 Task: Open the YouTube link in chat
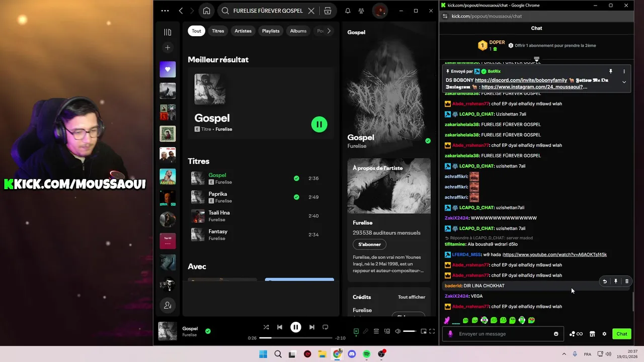555,254
